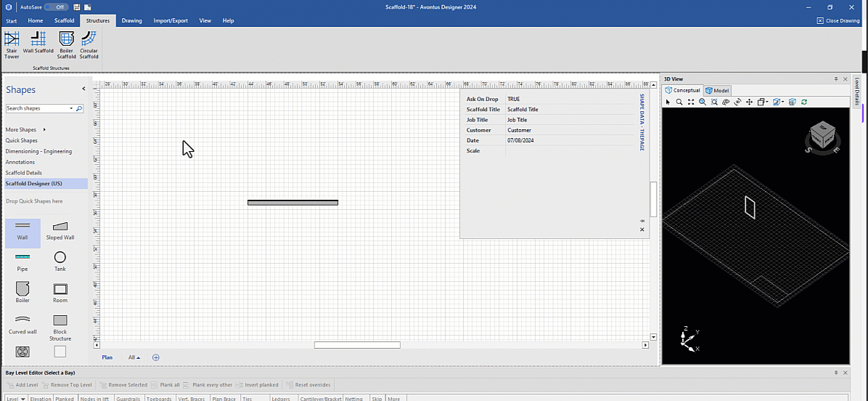The height and width of the screenshot is (401, 868).
Task: Collapse the Shapes panel with the chevron
Action: point(83,89)
